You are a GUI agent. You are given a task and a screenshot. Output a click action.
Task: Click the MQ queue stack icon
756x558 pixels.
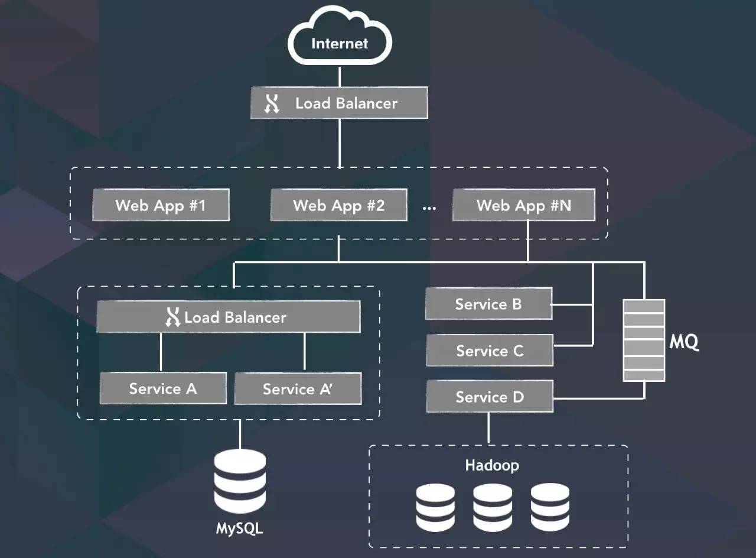click(644, 340)
